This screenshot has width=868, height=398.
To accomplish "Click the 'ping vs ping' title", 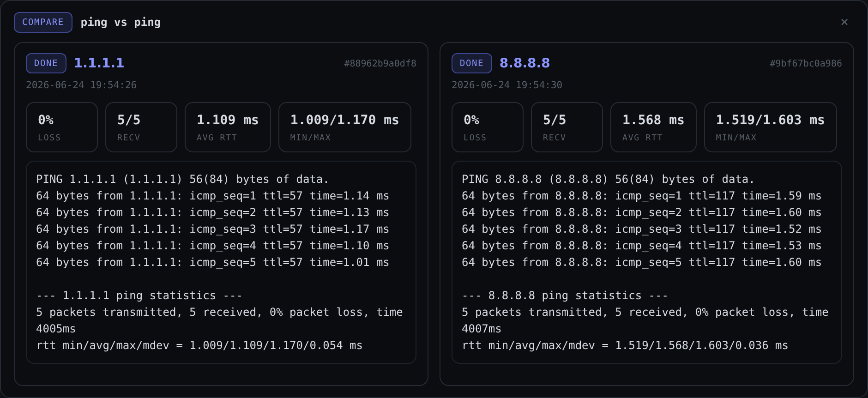I will click(x=121, y=22).
